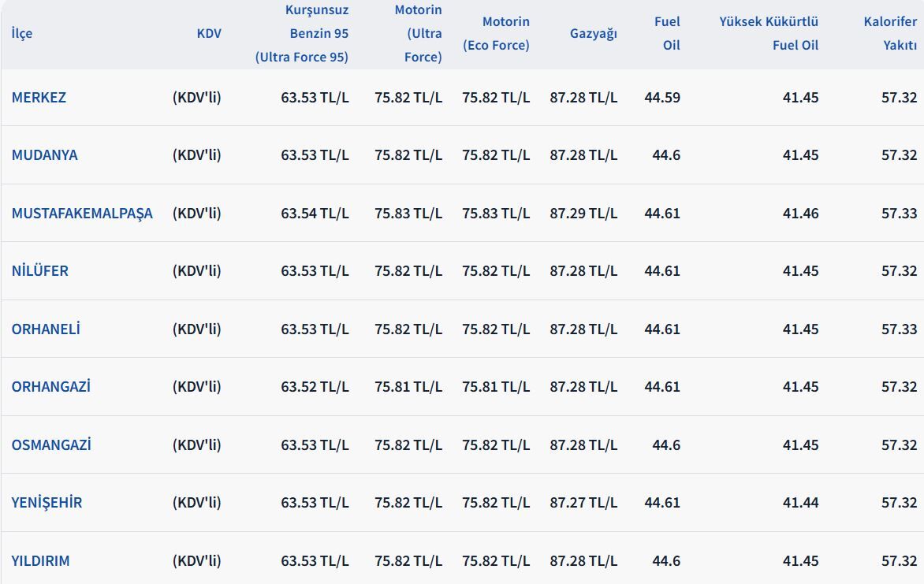The image size is (924, 584).
Task: Click YENİŞEHİR's 87.27 TL/L gazyağı price
Action: pyautogui.click(x=583, y=503)
